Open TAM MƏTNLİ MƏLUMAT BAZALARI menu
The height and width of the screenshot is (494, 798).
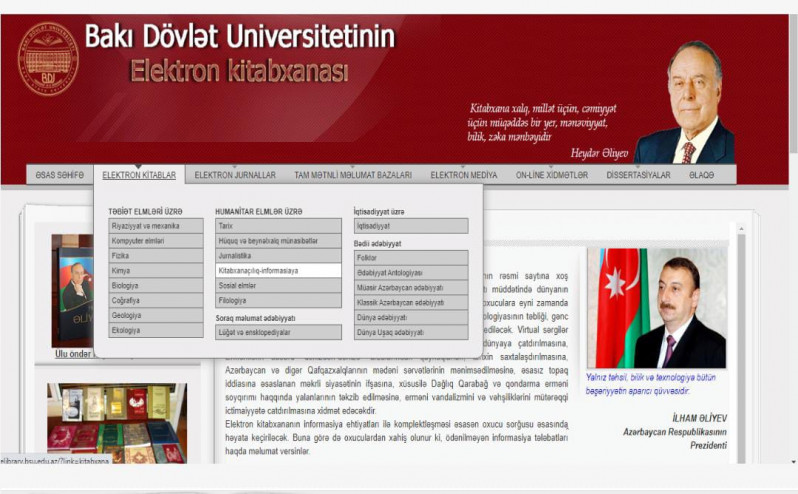pyautogui.click(x=353, y=175)
